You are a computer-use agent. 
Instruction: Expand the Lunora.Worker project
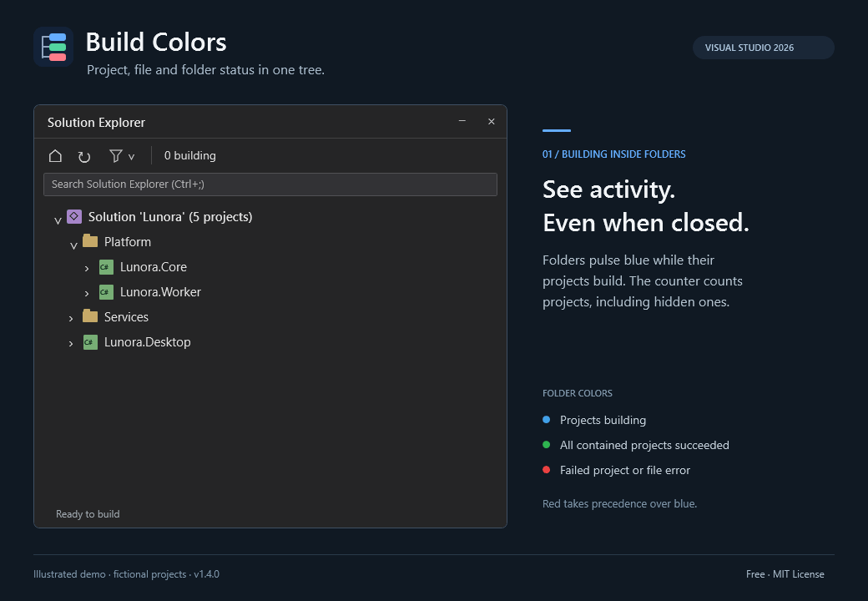pyautogui.click(x=86, y=293)
